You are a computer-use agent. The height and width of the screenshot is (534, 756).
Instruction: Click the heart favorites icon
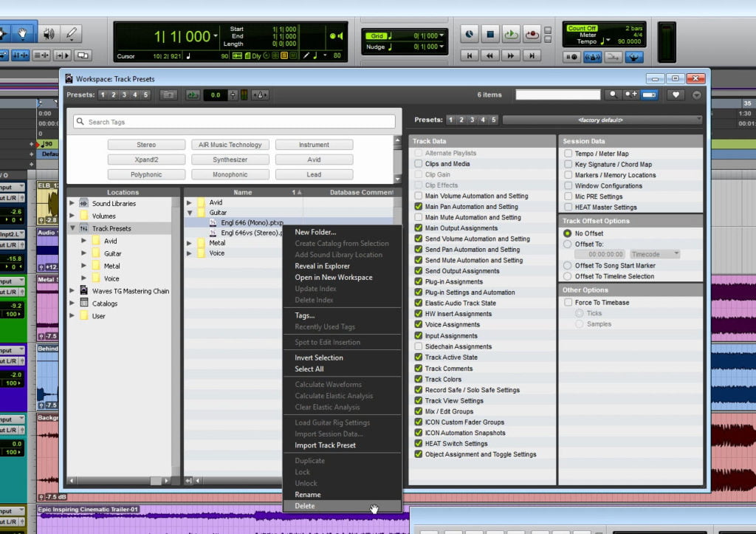tap(676, 95)
